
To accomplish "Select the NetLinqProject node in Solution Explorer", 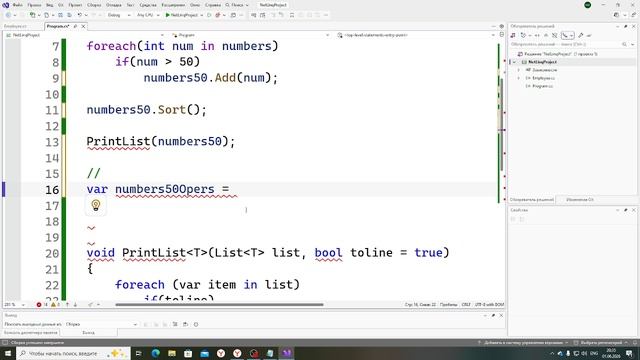I will coord(542,62).
